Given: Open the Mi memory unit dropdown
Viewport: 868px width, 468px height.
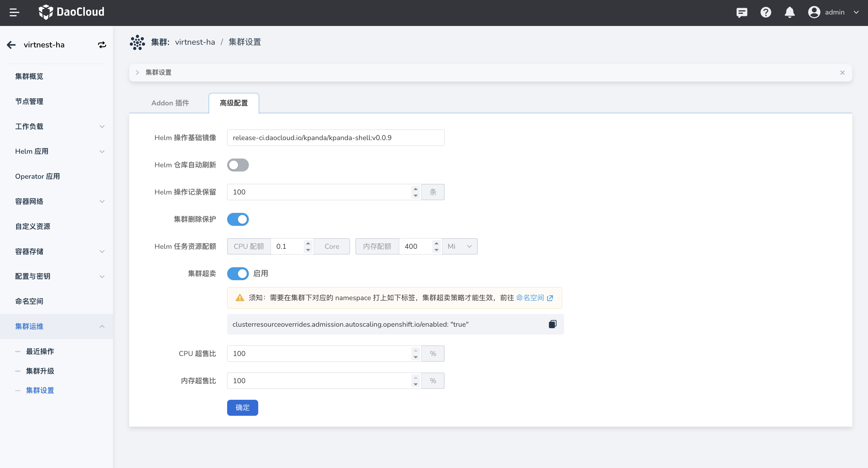Looking at the screenshot, I should tap(459, 246).
